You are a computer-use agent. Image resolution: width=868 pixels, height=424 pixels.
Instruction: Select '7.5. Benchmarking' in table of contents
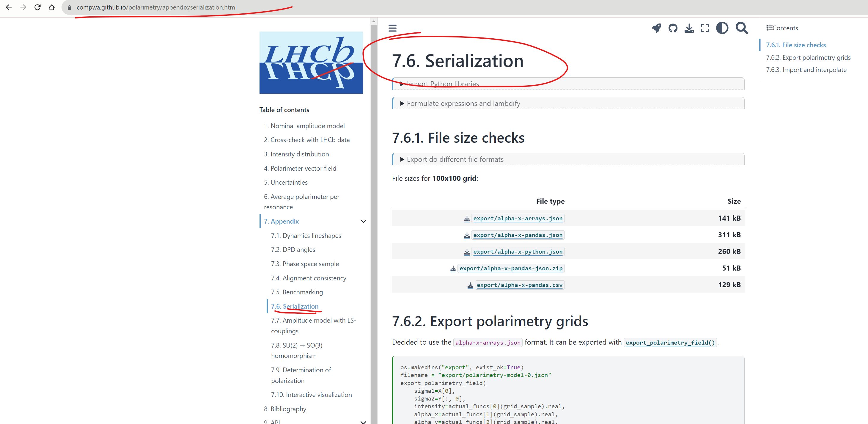pos(297,292)
